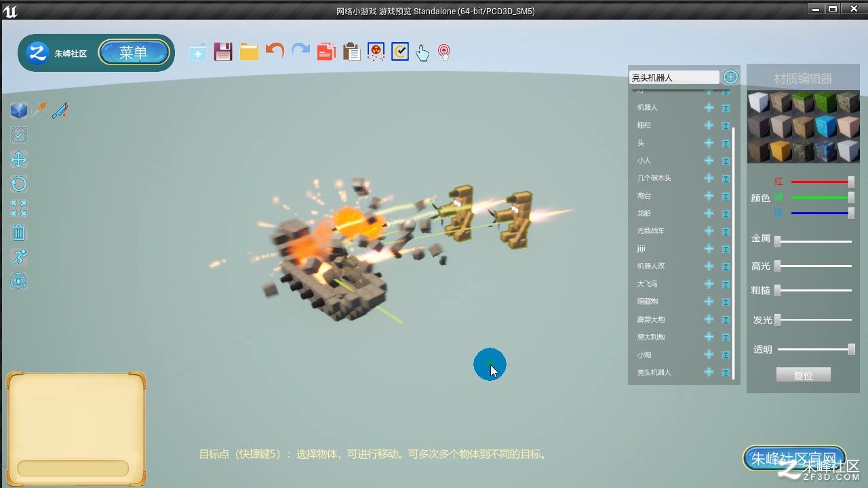Open the 菜单 menu button
Screen dimensions: 868x488
pos(134,53)
